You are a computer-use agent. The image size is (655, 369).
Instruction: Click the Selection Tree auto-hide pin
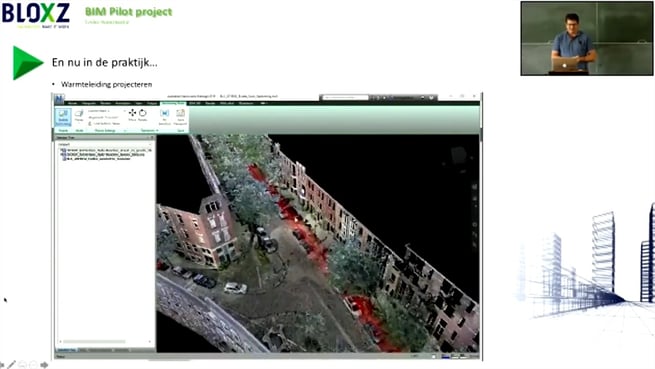pos(148,137)
